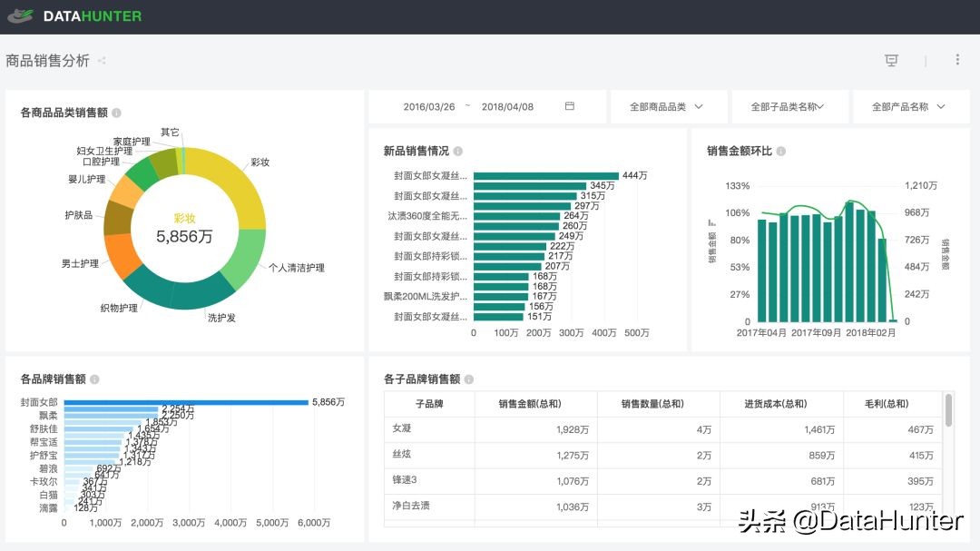Image resolution: width=980 pixels, height=551 pixels.
Task: Expand the 全部子品类名称 dropdown
Action: (x=788, y=106)
